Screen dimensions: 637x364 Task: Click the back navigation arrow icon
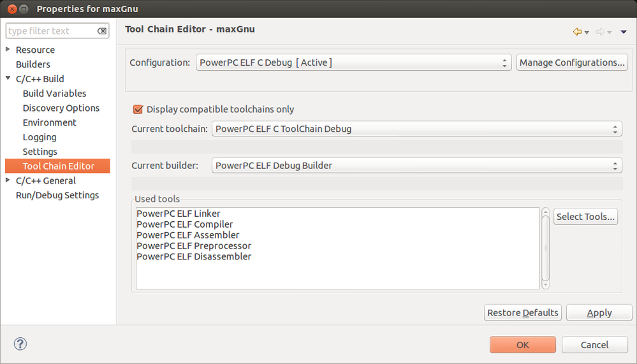[578, 31]
